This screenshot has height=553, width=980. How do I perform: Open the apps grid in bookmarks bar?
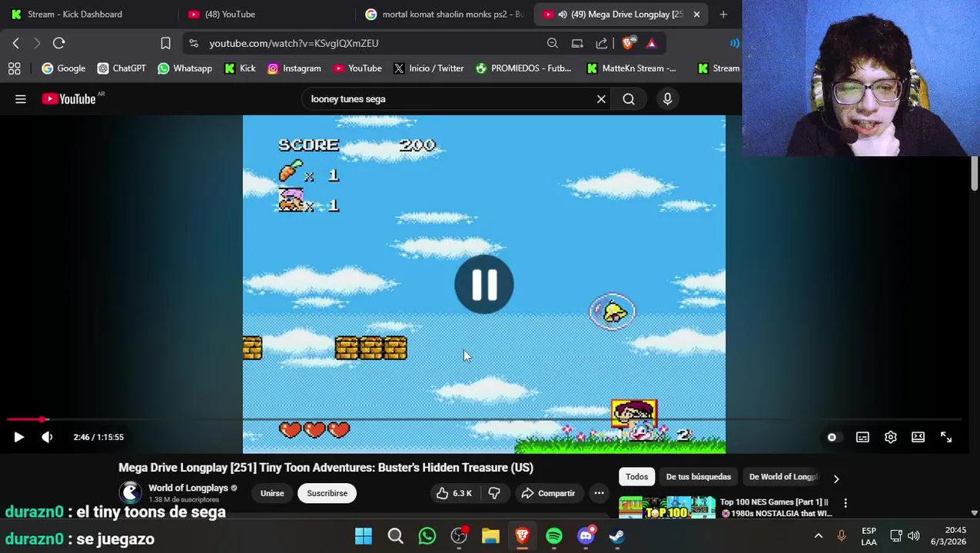[14, 68]
